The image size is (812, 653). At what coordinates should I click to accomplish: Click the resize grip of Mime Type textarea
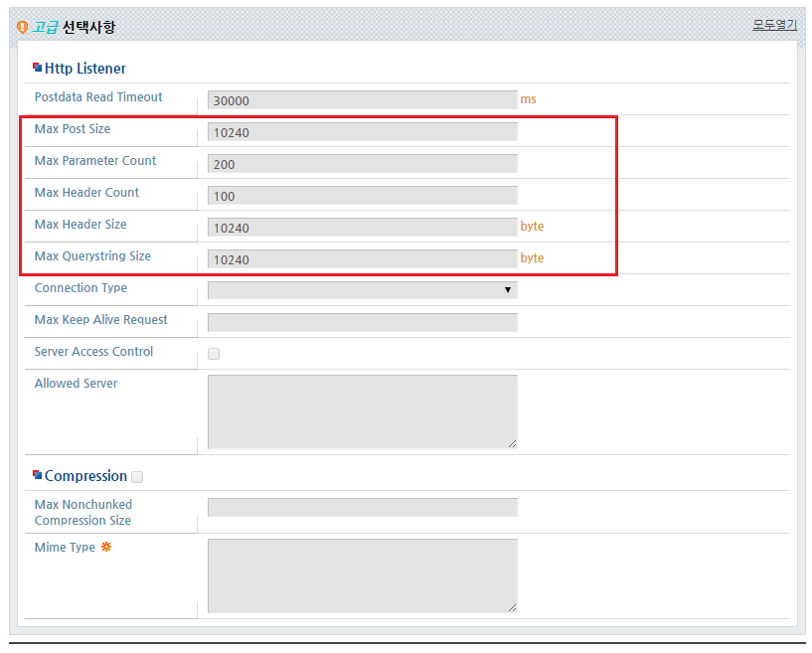pyautogui.click(x=512, y=607)
